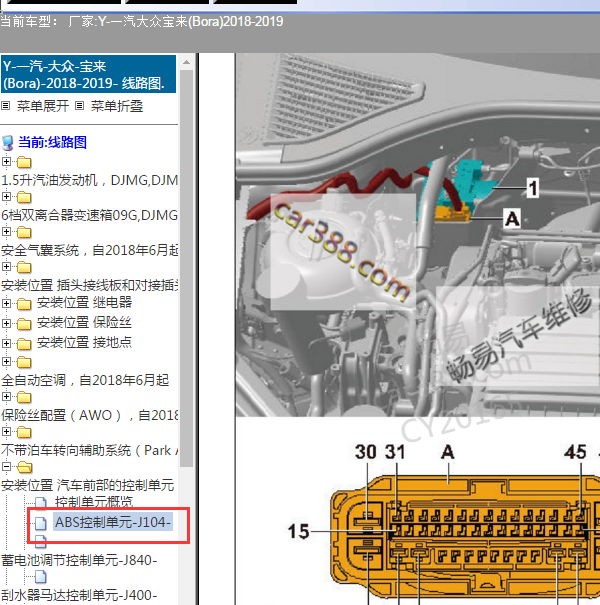Select 安装位置 插头接线板和对接插 text row
600x605 pixels.
click(90, 285)
